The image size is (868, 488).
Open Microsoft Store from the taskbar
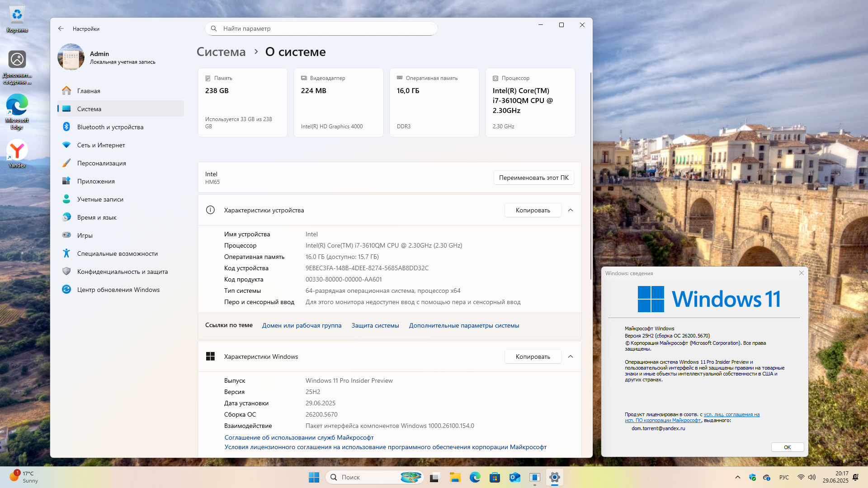click(x=495, y=477)
